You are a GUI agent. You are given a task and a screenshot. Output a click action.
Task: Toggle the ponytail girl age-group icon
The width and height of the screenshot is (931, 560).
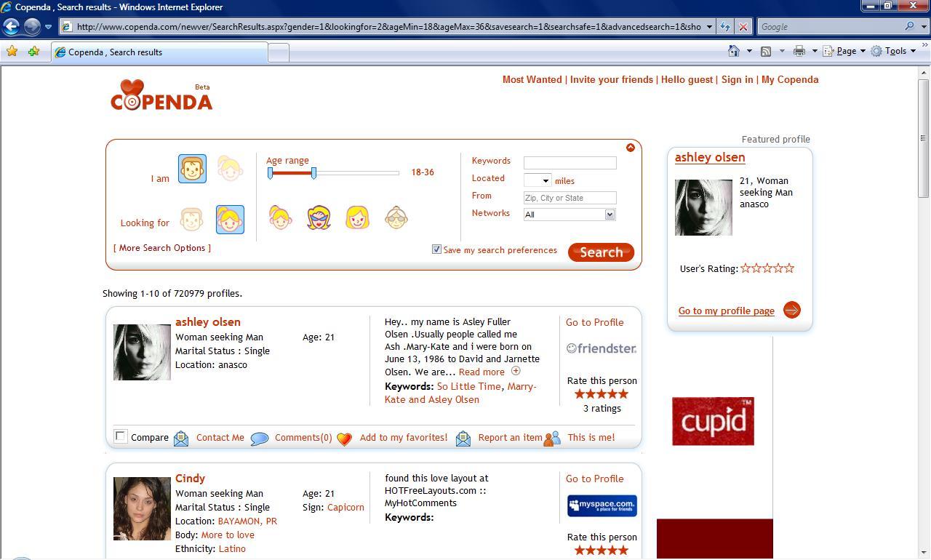pyautogui.click(x=280, y=217)
